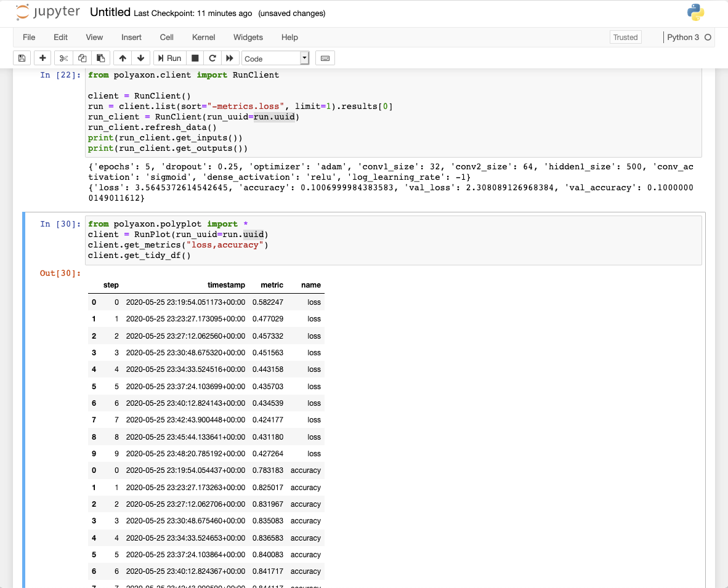This screenshot has height=588, width=728.
Task: Move the selected cell down with the arrow
Action: pyautogui.click(x=140, y=58)
